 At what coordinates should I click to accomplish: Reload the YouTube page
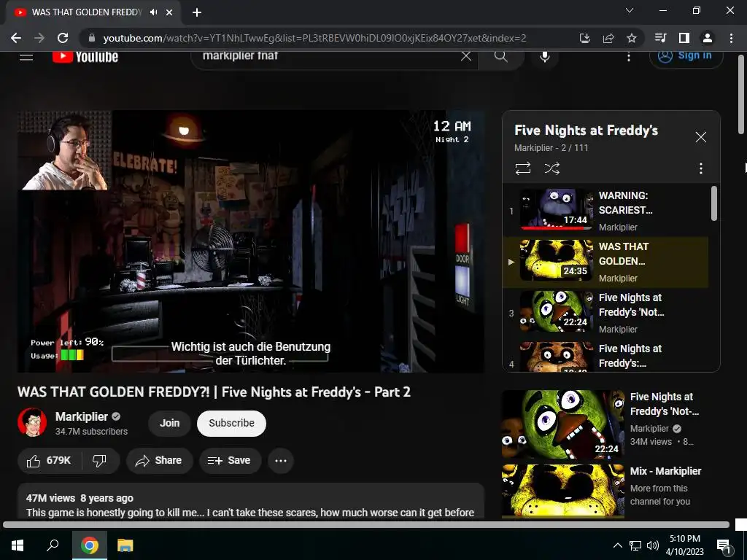click(x=63, y=38)
